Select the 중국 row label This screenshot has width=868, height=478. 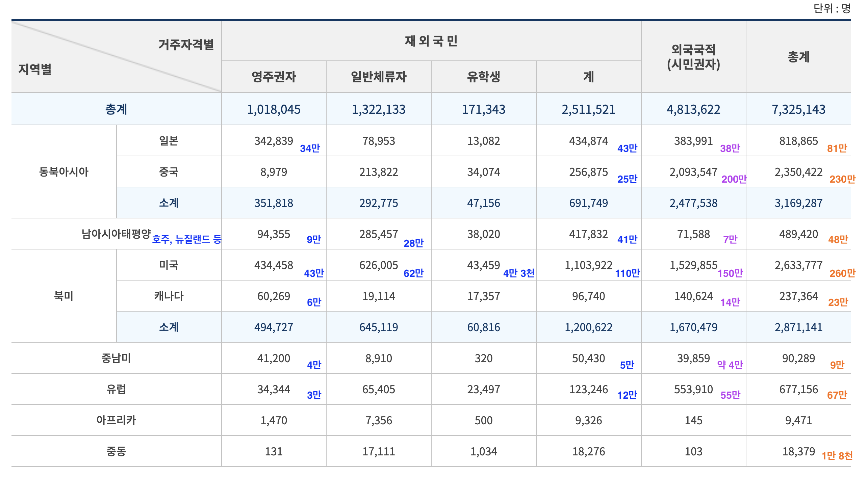(x=169, y=172)
